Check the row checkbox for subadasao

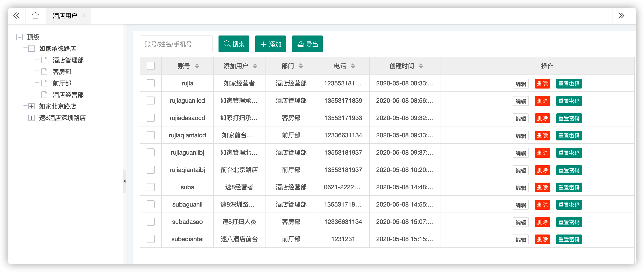(151, 221)
